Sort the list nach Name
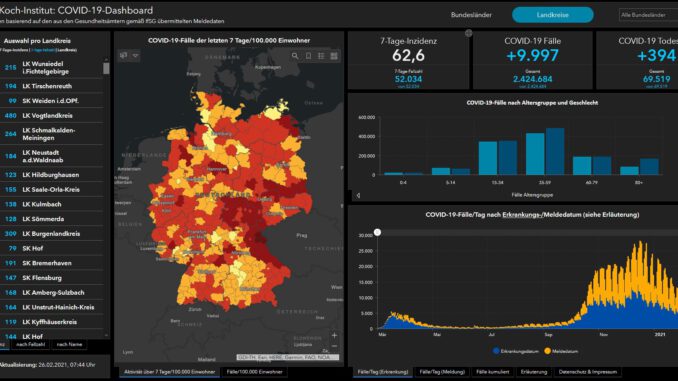Screen dimensions: 678x381 (x=69, y=345)
